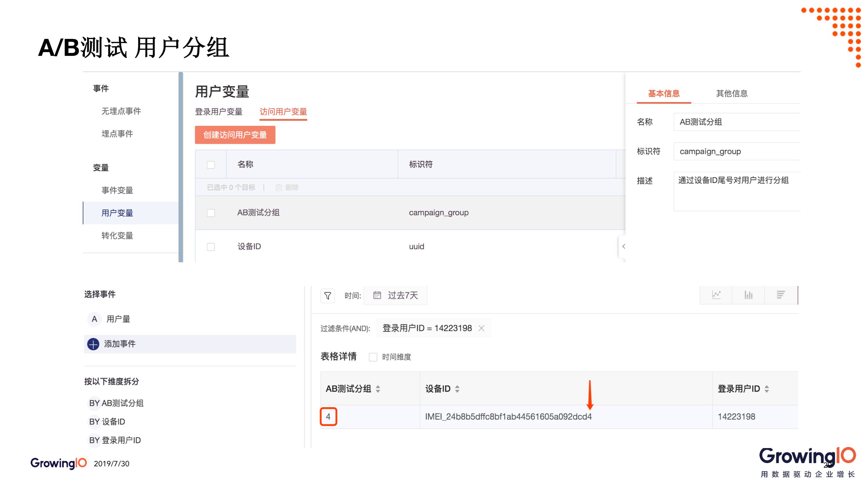Click the 描述 text area
Image resolution: width=868 pixels, height=488 pixels.
[x=737, y=191]
